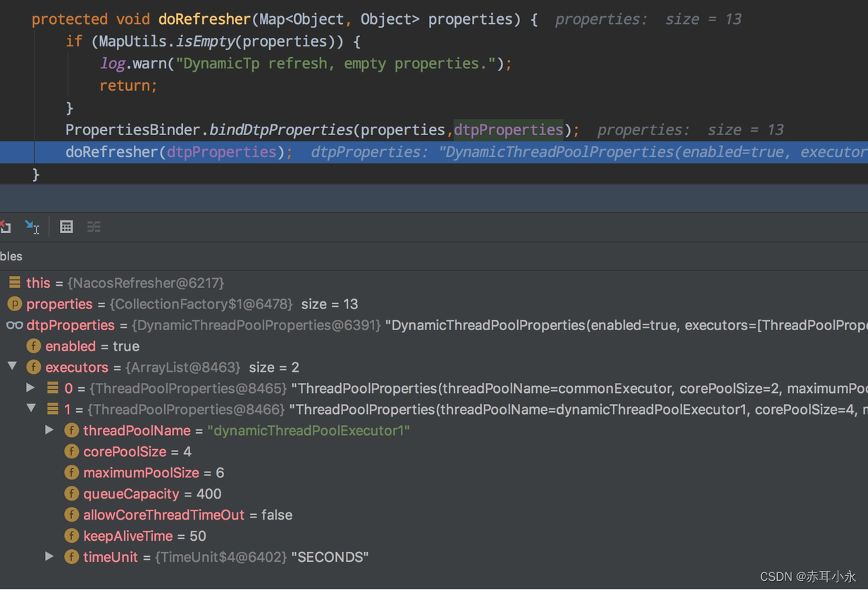The width and height of the screenshot is (868, 590).
Task: Click the doRefresher method name in signature
Action: pos(204,19)
